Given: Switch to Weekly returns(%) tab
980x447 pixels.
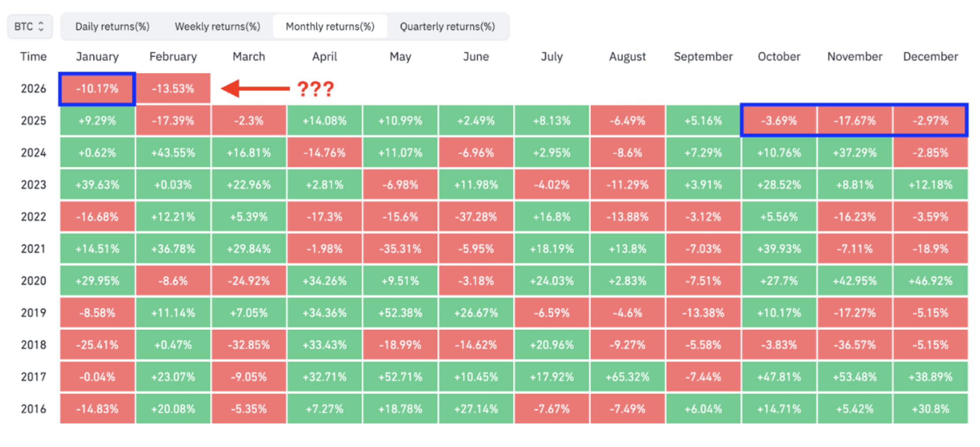Looking at the screenshot, I should (x=217, y=27).
